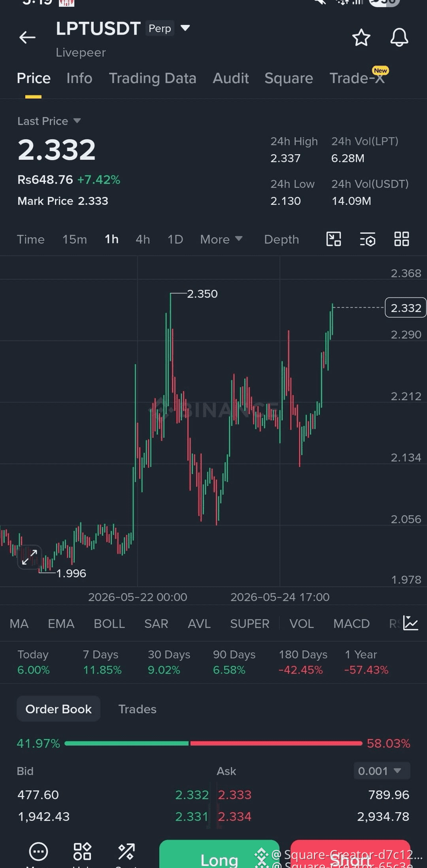
Task: Open the widgets icon in bottom bar
Action: click(x=83, y=851)
